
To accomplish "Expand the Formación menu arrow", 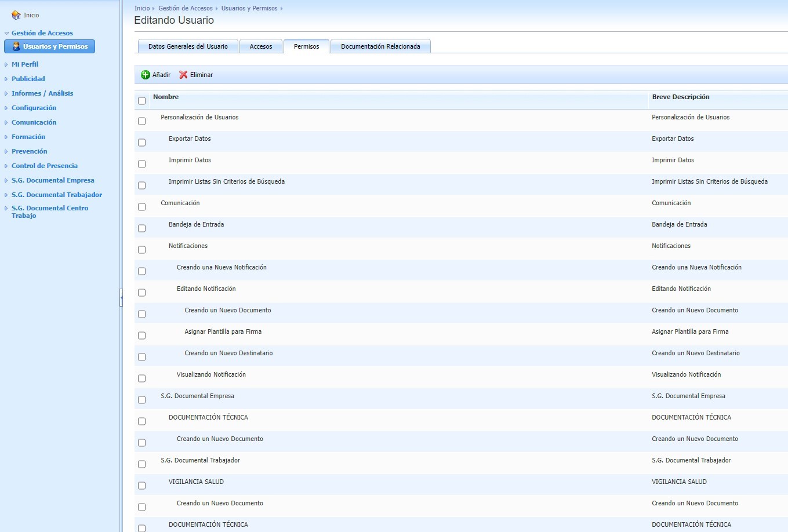I will (x=6, y=137).
